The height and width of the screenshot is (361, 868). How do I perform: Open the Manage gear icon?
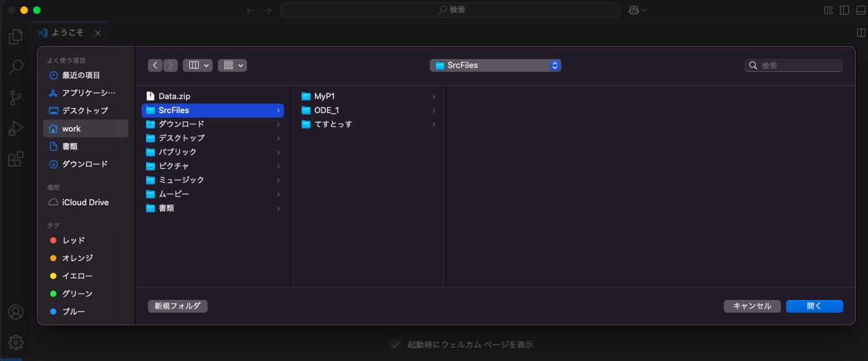point(16,343)
